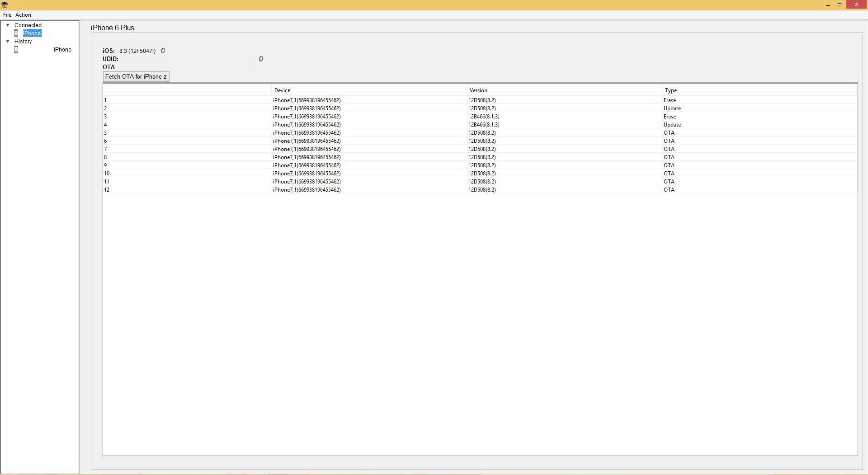Click the phone icon under Connected

pyautogui.click(x=16, y=33)
